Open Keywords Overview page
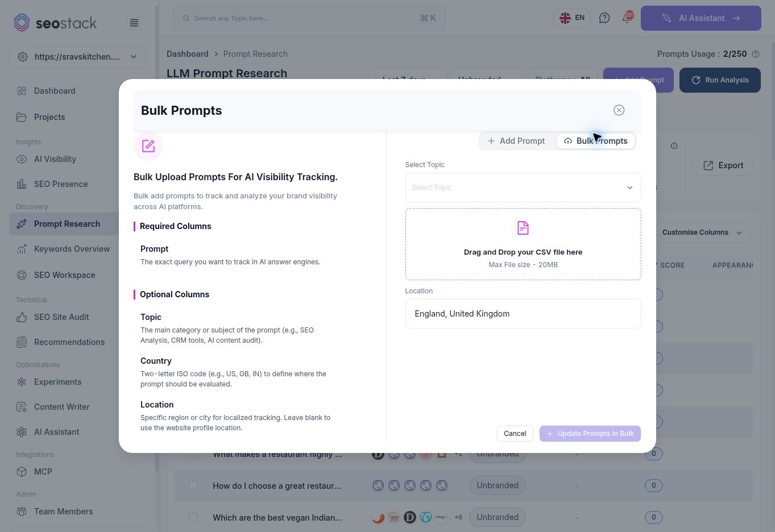The height and width of the screenshot is (532, 775). 72,249
